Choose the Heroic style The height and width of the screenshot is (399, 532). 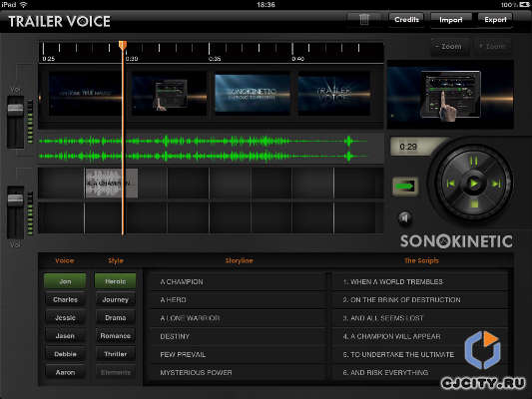[116, 281]
